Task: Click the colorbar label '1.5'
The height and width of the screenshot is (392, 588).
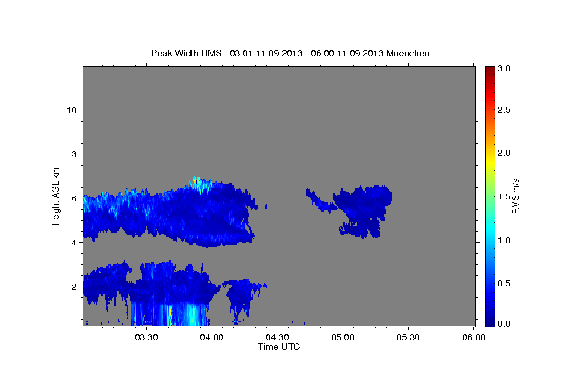Action: point(504,196)
